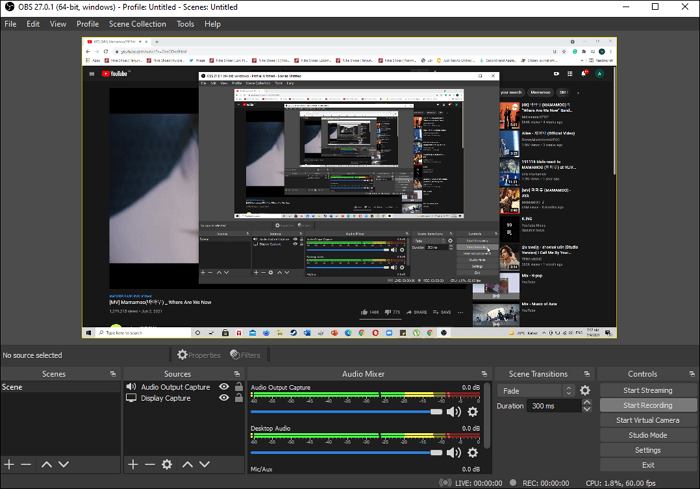The image size is (700, 489).
Task: Click the Start Virtual Camera button
Action: click(647, 420)
